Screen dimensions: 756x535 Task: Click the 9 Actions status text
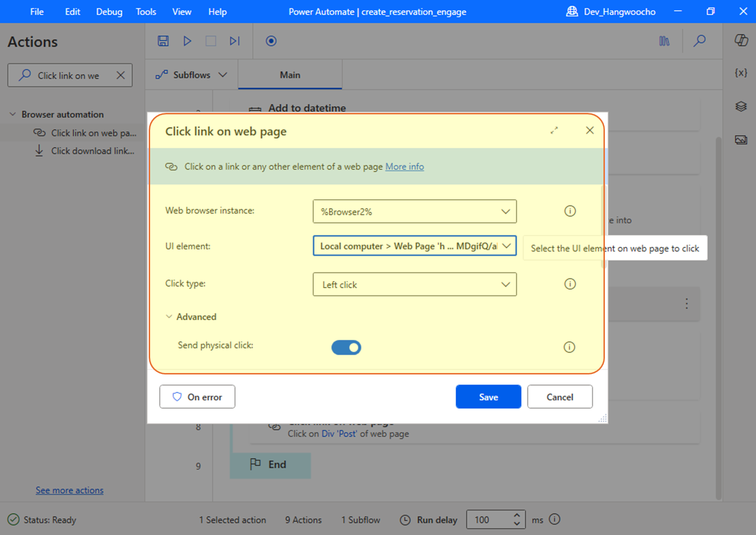303,520
